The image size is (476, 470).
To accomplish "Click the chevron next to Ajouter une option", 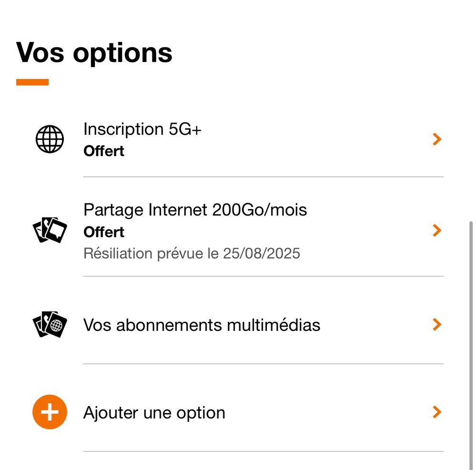I will (x=436, y=412).
